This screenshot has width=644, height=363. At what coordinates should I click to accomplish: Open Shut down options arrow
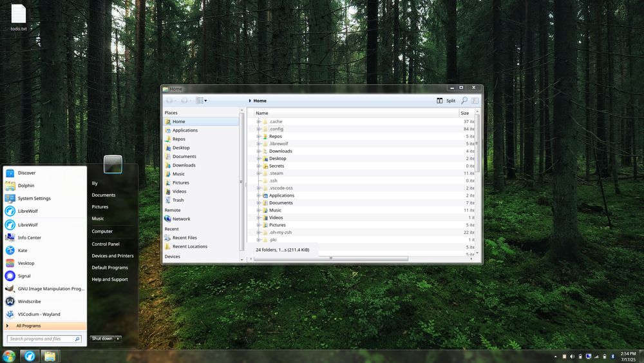(118, 338)
